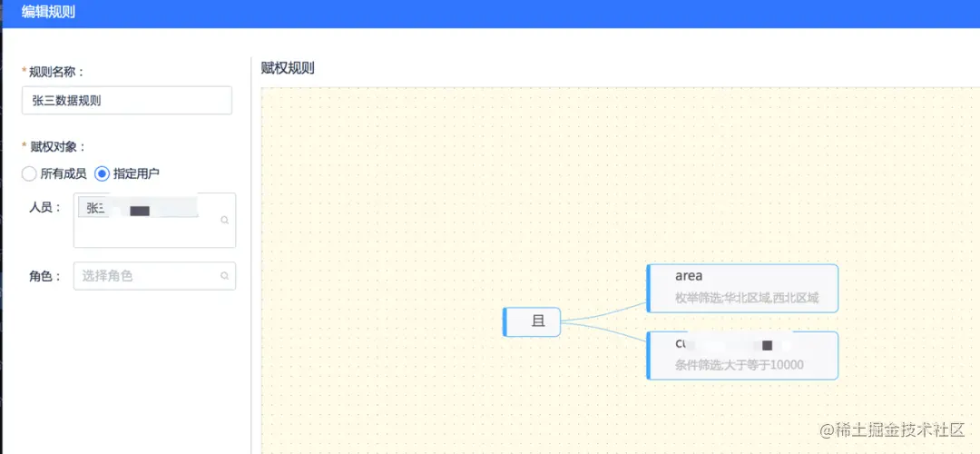
Task: Click the search icon in 角色 field
Action: 224,276
